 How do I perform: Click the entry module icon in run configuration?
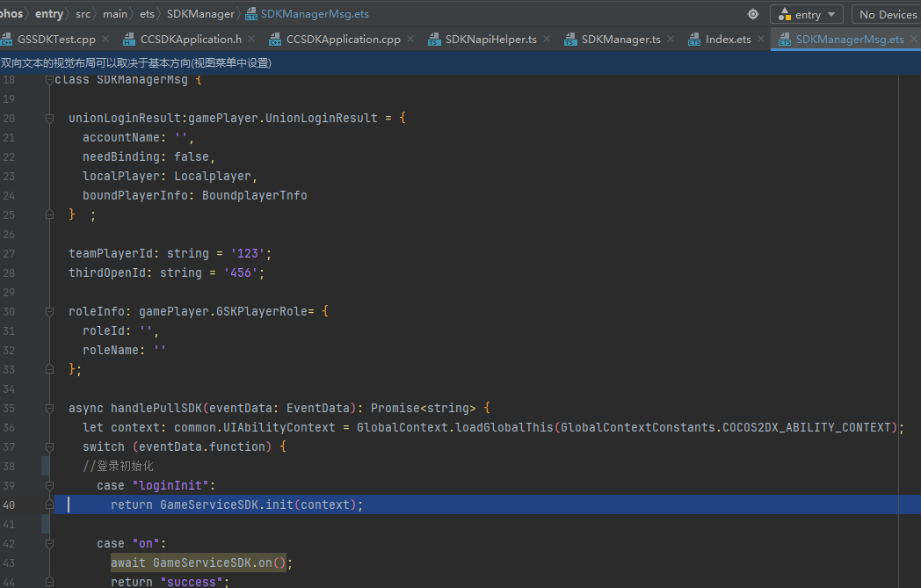(x=784, y=14)
